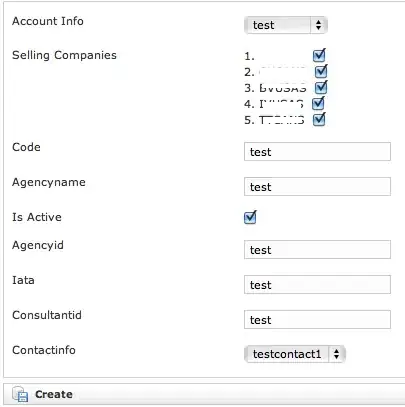The width and height of the screenshot is (405, 407).
Task: Click the save disk icon beside Create
Action: tap(20, 394)
